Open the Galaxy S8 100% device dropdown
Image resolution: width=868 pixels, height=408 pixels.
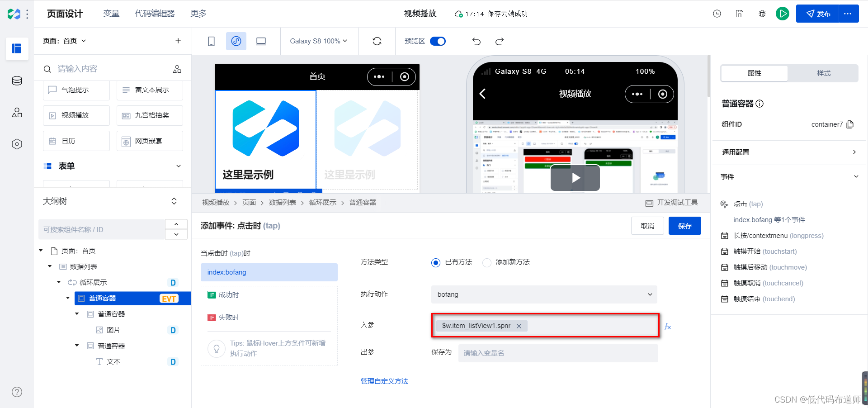pyautogui.click(x=319, y=41)
